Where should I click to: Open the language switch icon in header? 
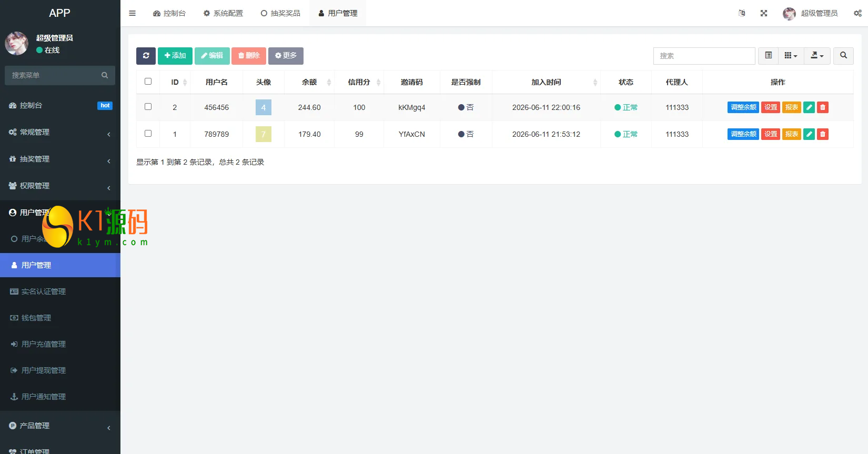(742, 13)
